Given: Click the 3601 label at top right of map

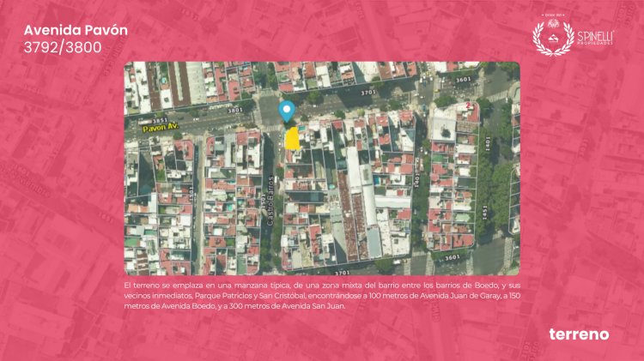Looking at the screenshot, I should tap(464, 80).
